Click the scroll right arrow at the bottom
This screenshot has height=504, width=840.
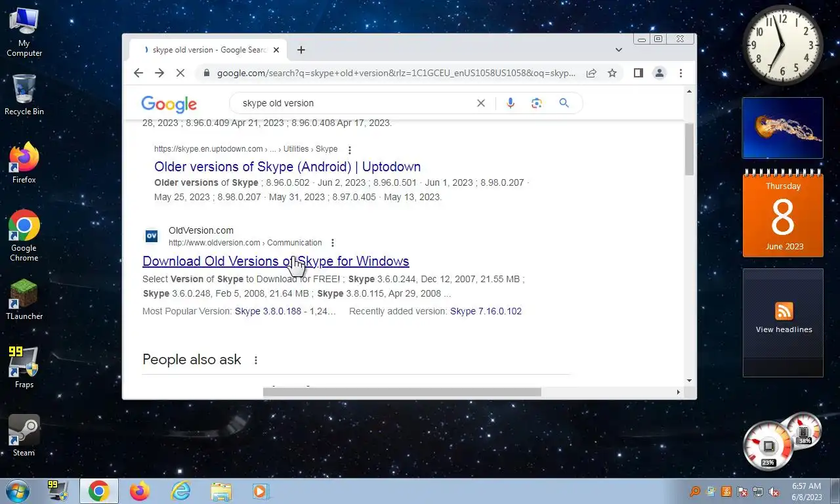pos(679,392)
